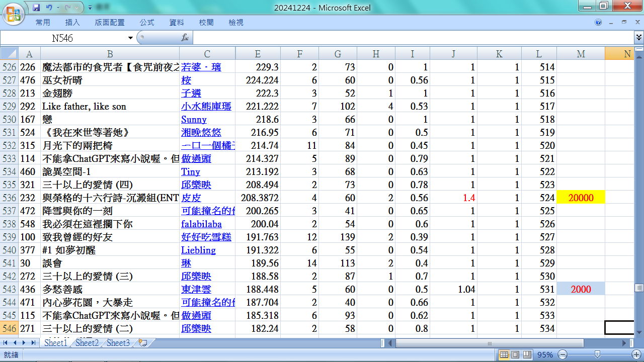Minimize the ribbon workbook window button
The height and width of the screenshot is (362, 644).
[x=611, y=22]
